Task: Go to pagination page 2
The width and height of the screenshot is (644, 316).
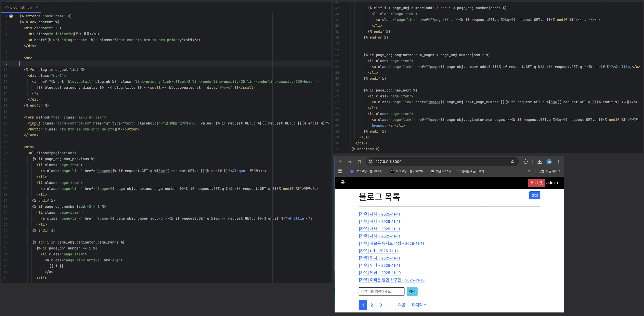Action: click(x=371, y=305)
